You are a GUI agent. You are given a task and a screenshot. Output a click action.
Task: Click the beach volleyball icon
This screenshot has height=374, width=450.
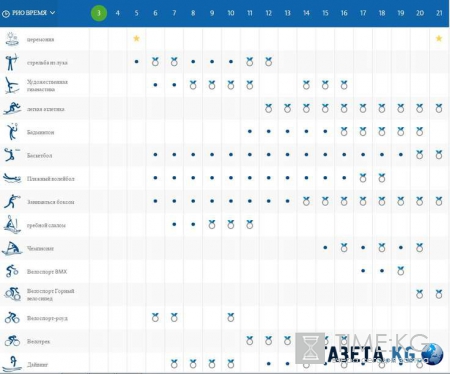pyautogui.click(x=12, y=178)
